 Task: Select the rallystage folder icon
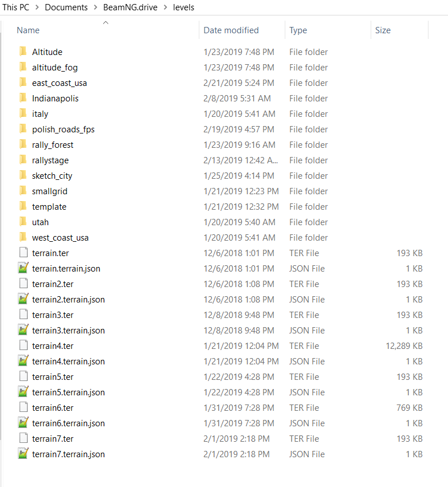pyautogui.click(x=23, y=160)
